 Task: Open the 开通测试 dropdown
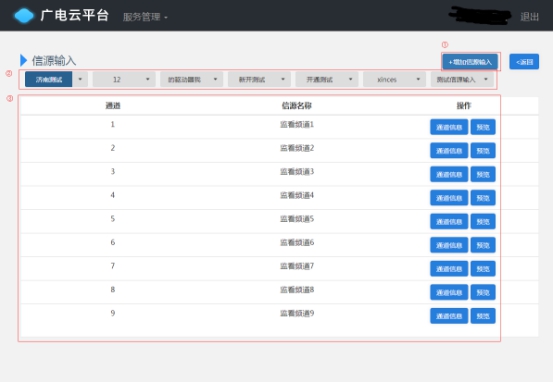point(327,79)
